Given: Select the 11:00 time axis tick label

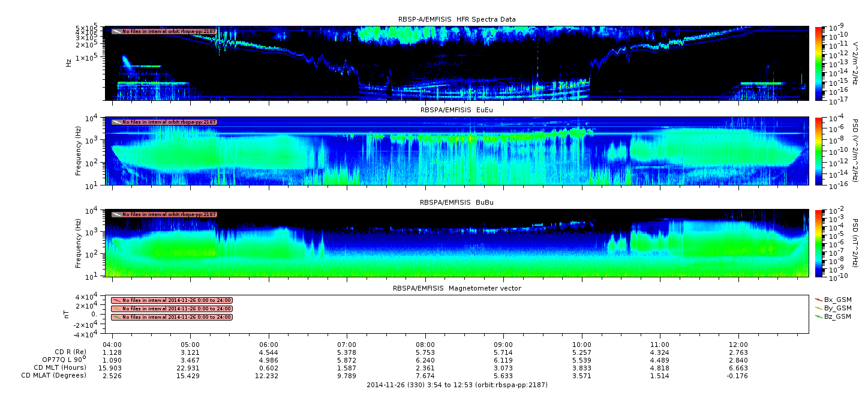Looking at the screenshot, I should point(660,345).
